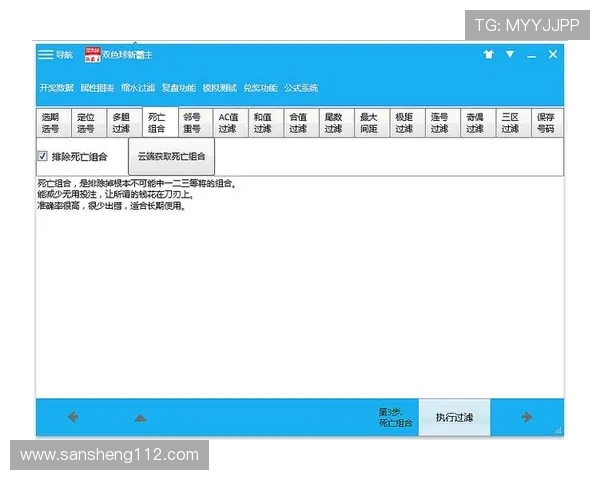
Task: Open the 公式系统 menu
Action: (x=301, y=88)
